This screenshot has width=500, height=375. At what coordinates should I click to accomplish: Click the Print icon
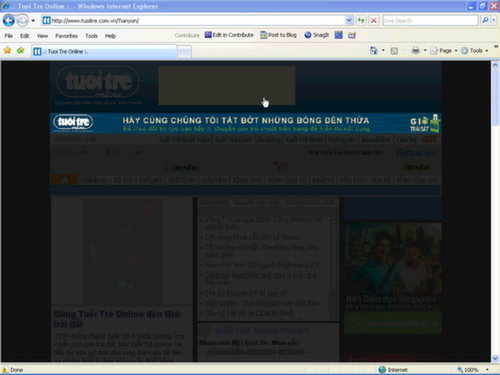(x=415, y=51)
